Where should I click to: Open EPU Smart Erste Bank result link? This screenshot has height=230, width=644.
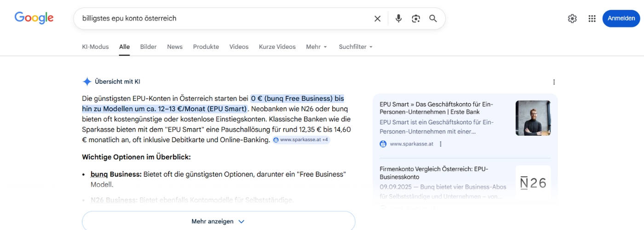[436, 108]
